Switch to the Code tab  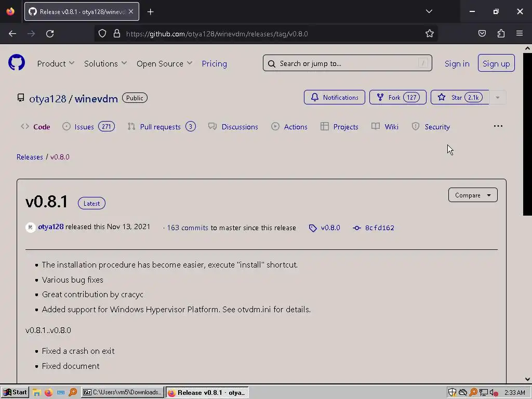pos(35,127)
